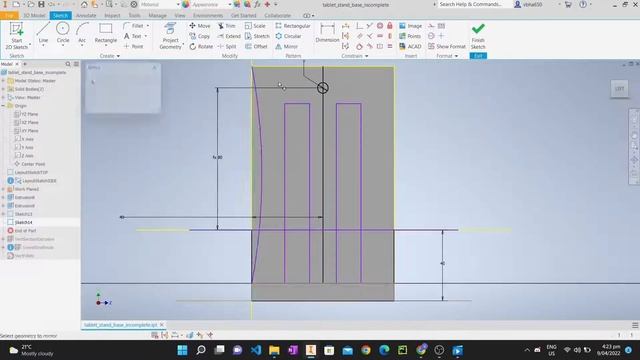640x360 pixels.
Task: Select the Extend tool
Action: 229,36
